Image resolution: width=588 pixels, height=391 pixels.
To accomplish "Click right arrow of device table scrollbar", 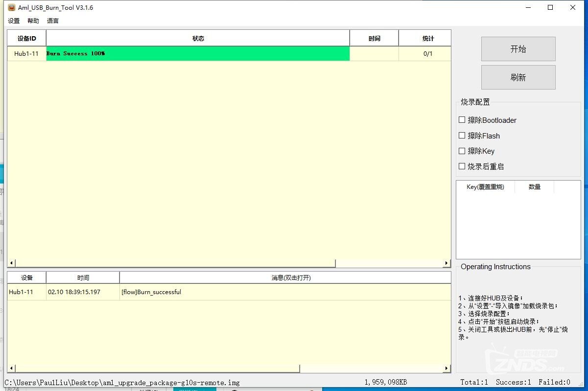I will click(x=447, y=263).
